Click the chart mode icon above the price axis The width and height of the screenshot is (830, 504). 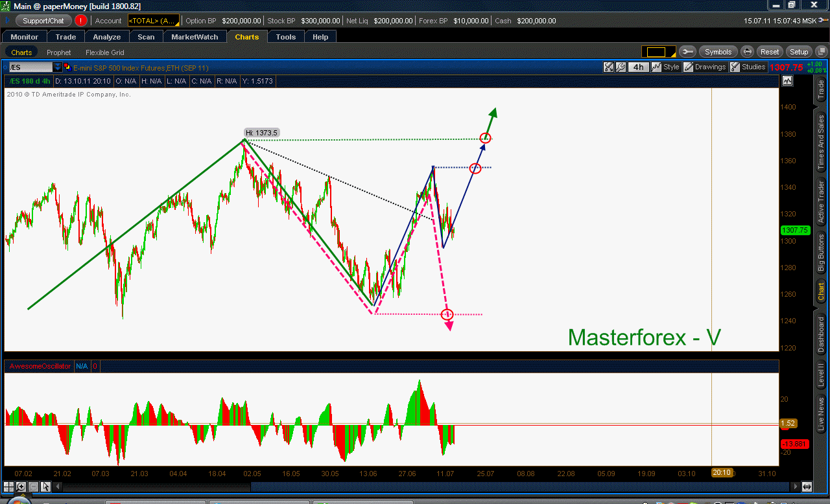point(787,81)
